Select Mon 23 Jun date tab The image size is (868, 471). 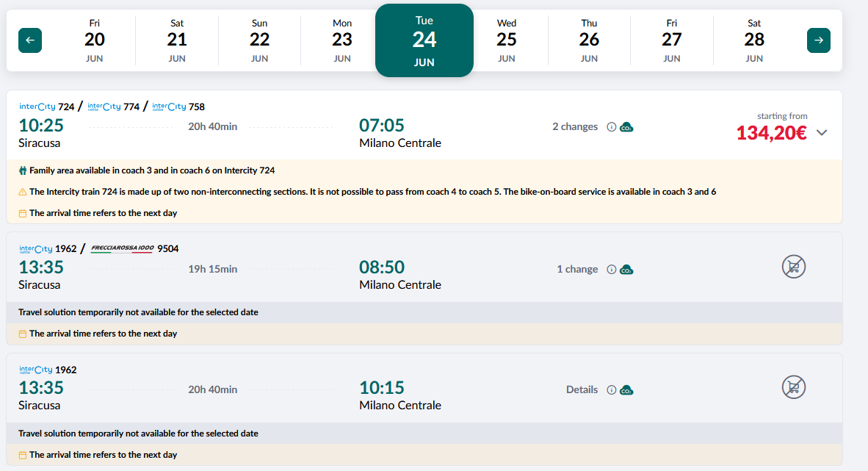[x=341, y=40]
